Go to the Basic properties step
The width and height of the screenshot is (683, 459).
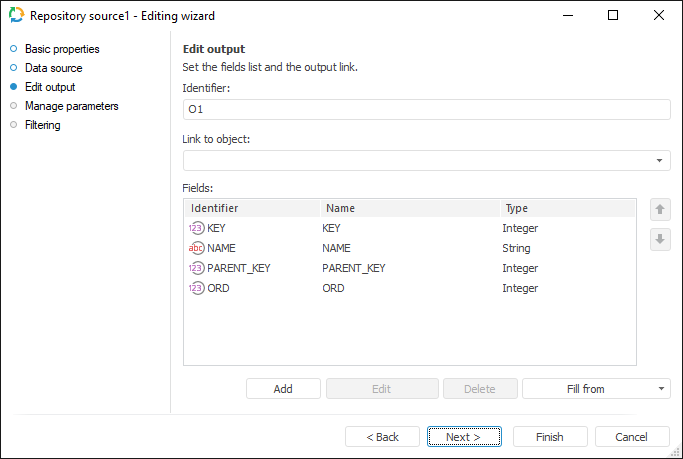(x=62, y=49)
